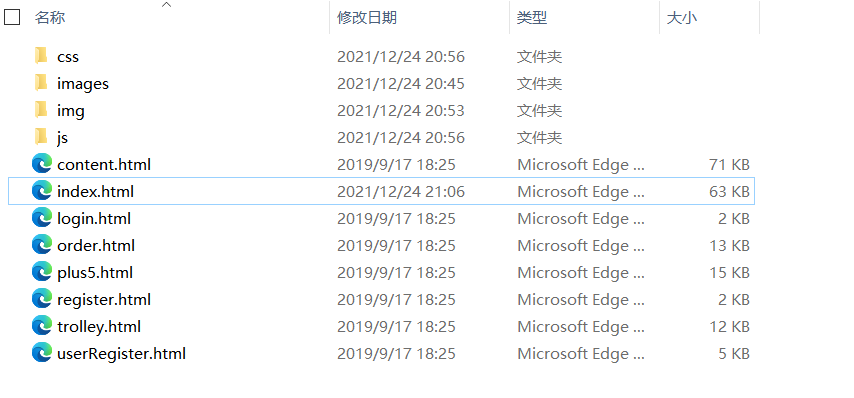Sort files by the 名称 column
The width and height of the screenshot is (854, 398).
pyautogui.click(x=50, y=17)
